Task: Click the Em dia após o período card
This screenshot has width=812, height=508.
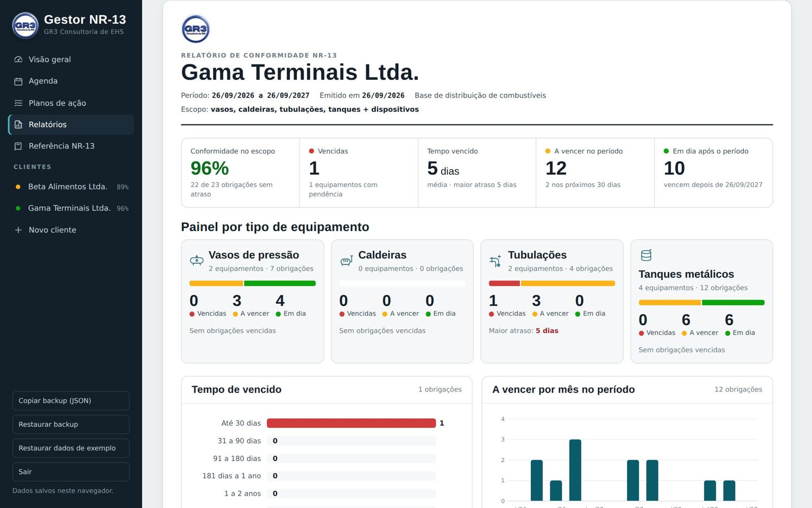Action: point(714,173)
